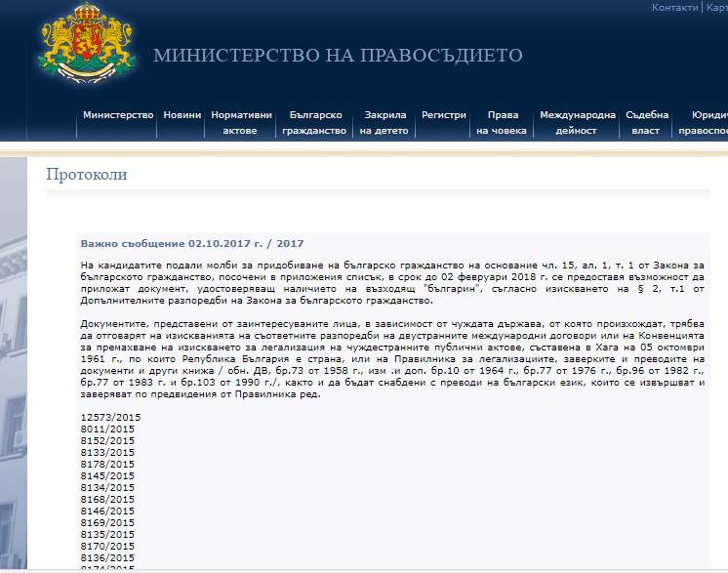Open the Контакти link at top
The image size is (728, 573).
pyautogui.click(x=674, y=7)
